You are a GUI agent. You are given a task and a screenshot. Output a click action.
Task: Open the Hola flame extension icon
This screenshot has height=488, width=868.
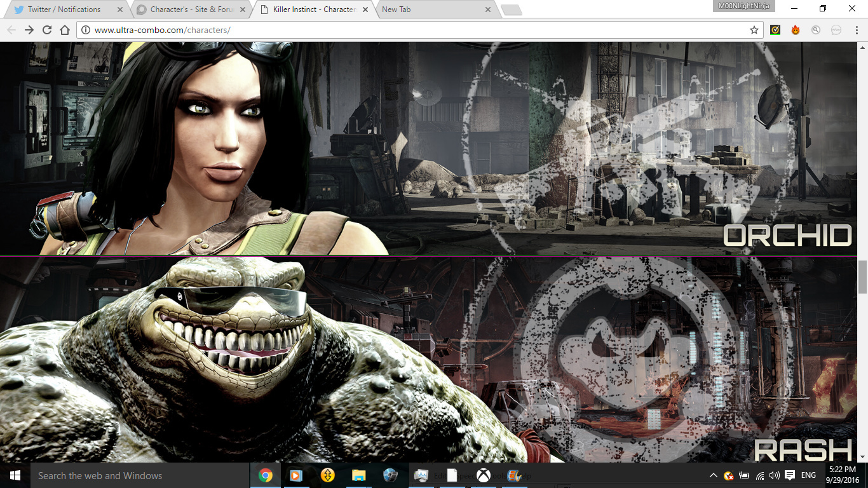(x=796, y=30)
